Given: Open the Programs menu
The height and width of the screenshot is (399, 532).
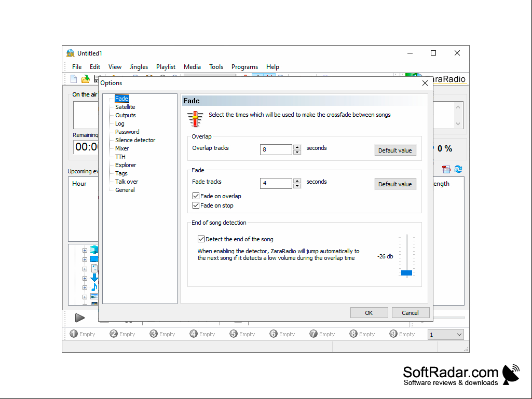Looking at the screenshot, I should pos(244,67).
